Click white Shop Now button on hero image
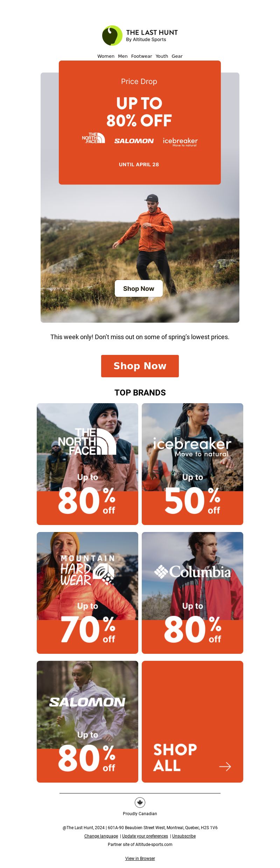Image resolution: width=280 pixels, height=868 pixels. (x=139, y=288)
